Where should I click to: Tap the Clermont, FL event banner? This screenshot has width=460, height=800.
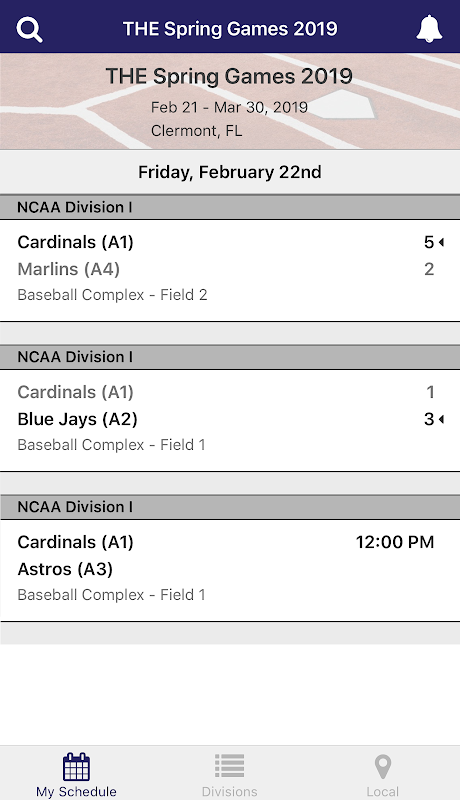pyautogui.click(x=230, y=101)
